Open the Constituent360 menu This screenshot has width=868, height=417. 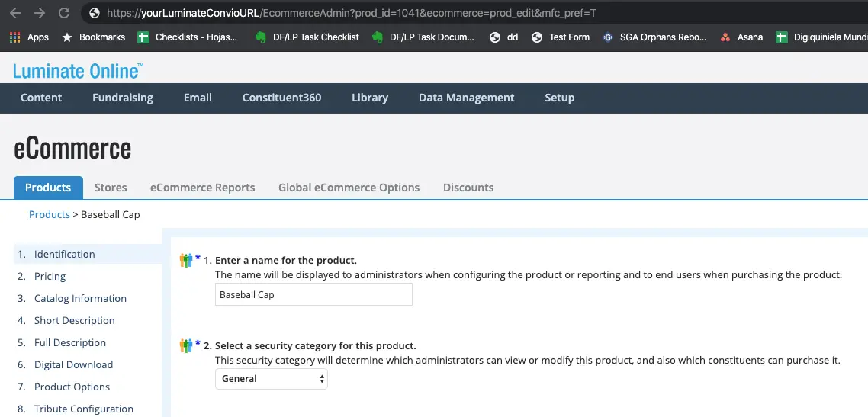(x=281, y=98)
